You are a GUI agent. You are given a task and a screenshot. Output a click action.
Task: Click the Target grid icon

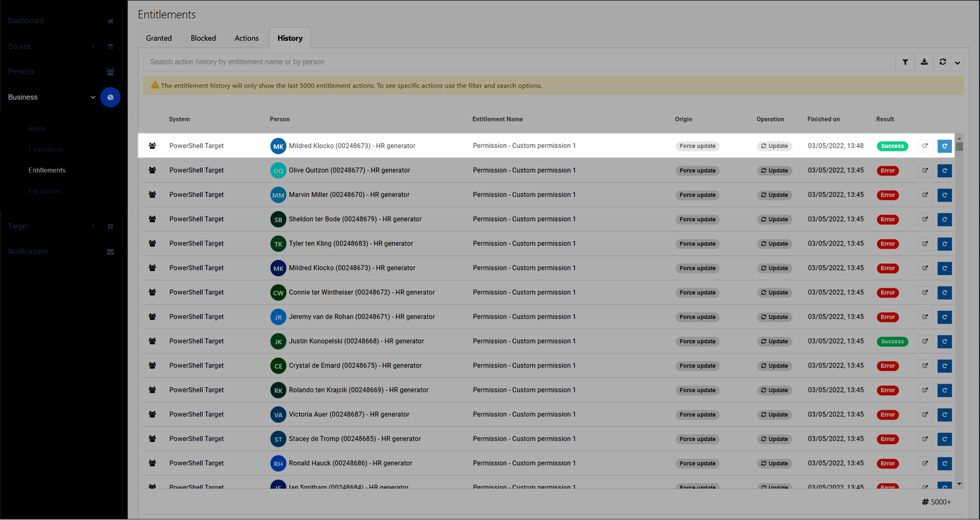pos(110,227)
